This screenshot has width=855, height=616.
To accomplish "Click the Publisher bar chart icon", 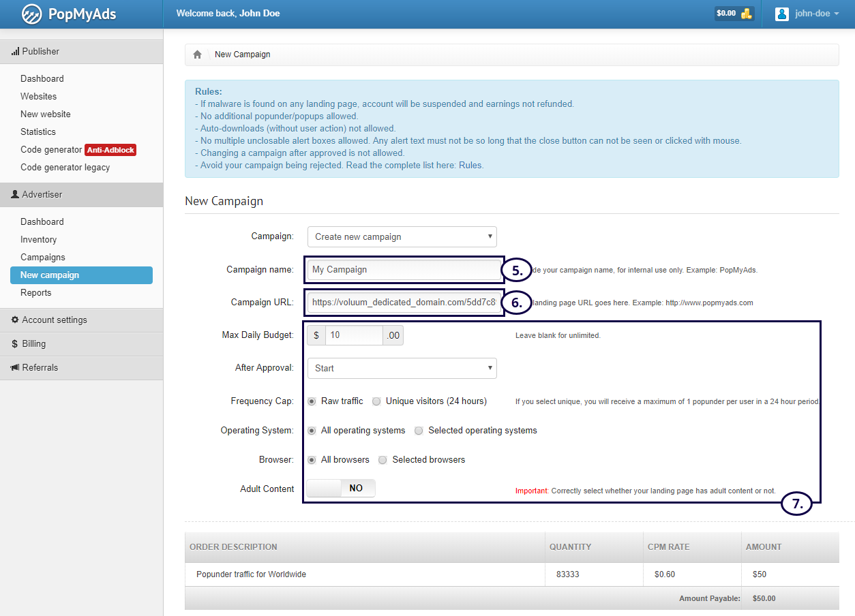I will [x=15, y=52].
